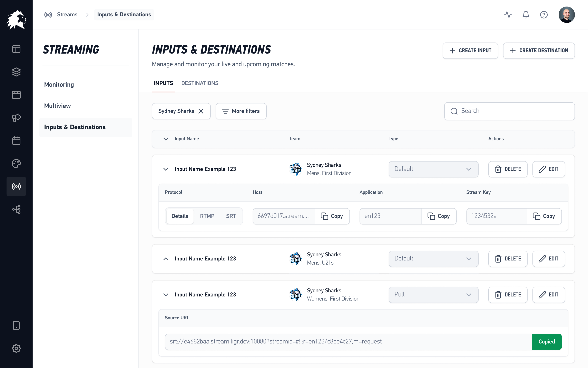Viewport: 588px width, 368px height.
Task: Switch to the Destinations tab
Action: (200, 83)
